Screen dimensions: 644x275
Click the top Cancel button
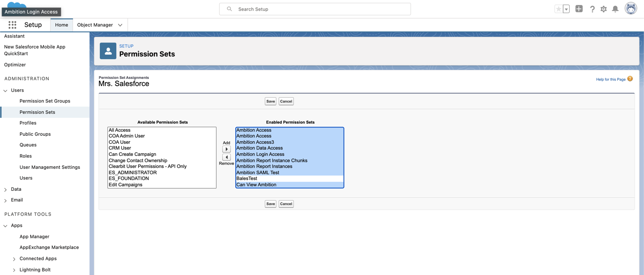286,101
